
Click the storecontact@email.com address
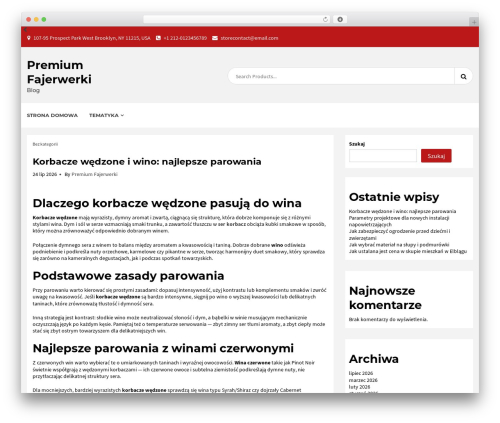tap(249, 38)
